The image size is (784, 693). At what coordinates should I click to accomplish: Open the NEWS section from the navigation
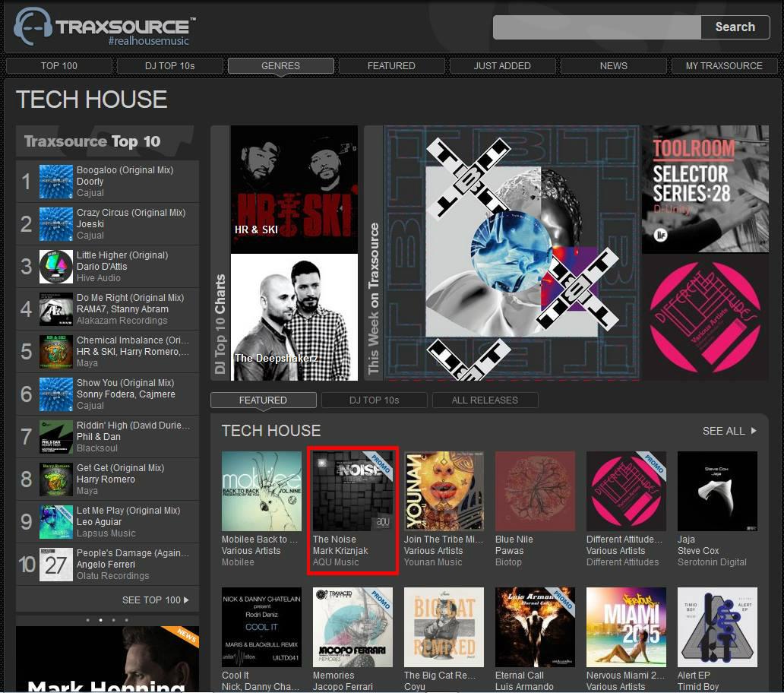(613, 65)
